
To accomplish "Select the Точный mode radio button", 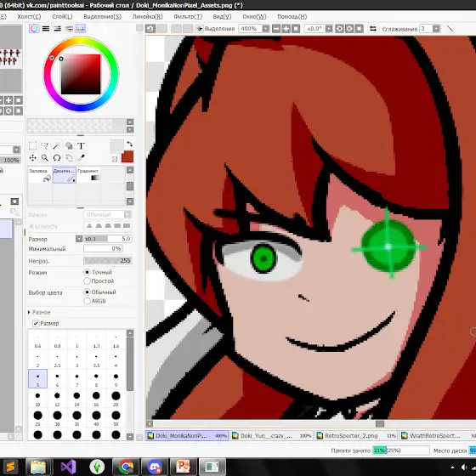I will tap(87, 272).
